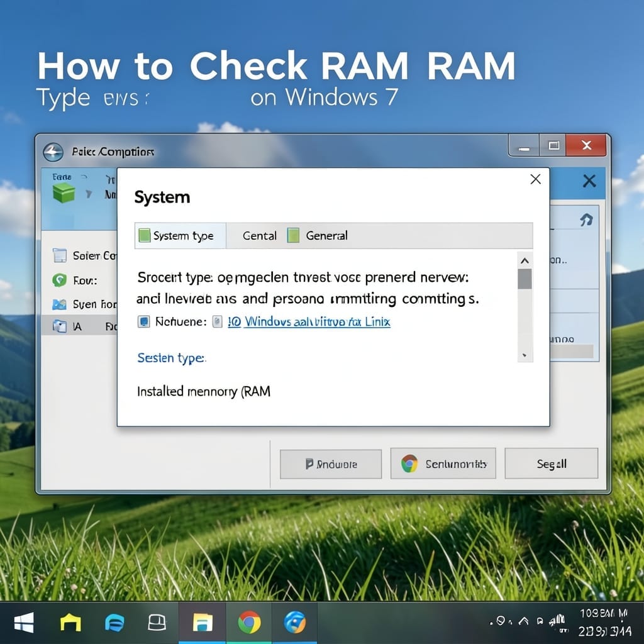
Task: Minimize the rear 'Compotiors' window
Action: [524, 146]
